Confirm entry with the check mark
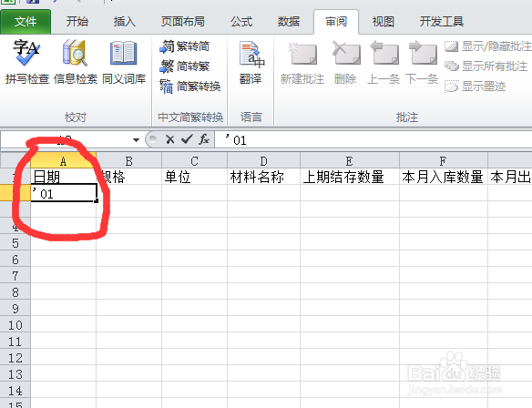 (187, 139)
